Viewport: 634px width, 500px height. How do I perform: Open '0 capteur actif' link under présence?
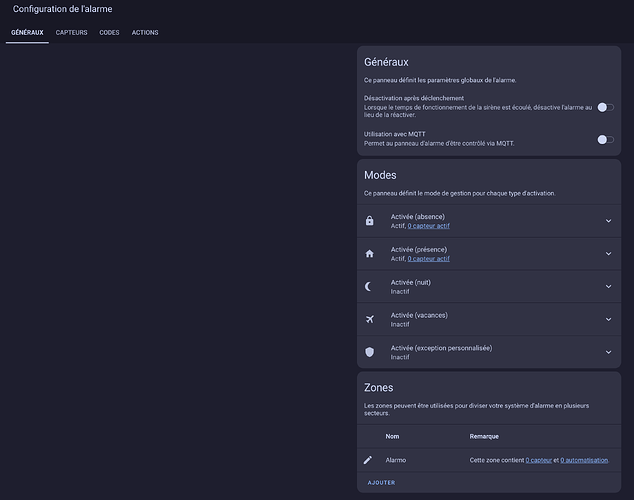click(x=429, y=259)
